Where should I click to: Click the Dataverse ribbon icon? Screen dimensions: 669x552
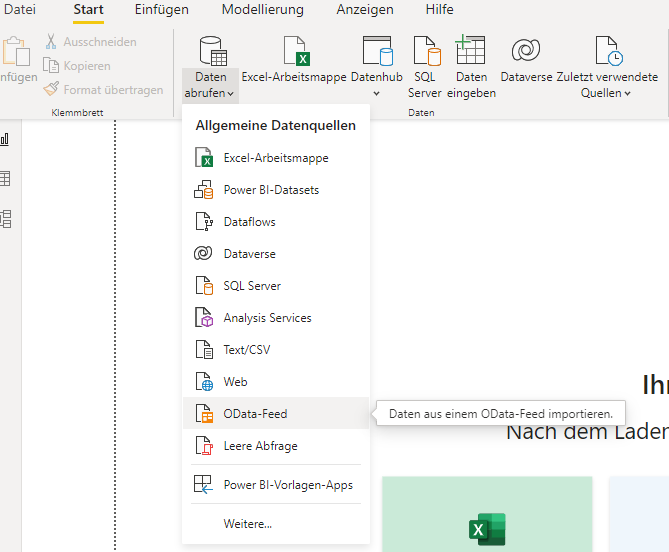tap(526, 52)
